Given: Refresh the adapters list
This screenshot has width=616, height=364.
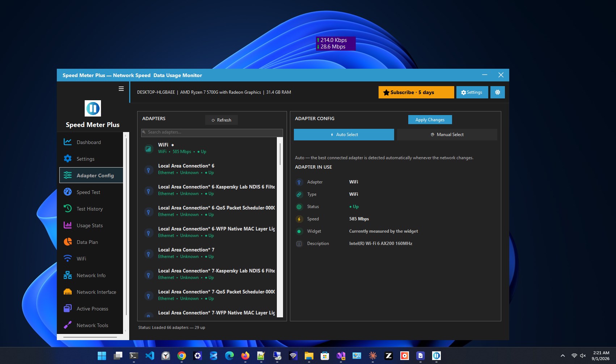Looking at the screenshot, I should tap(221, 120).
